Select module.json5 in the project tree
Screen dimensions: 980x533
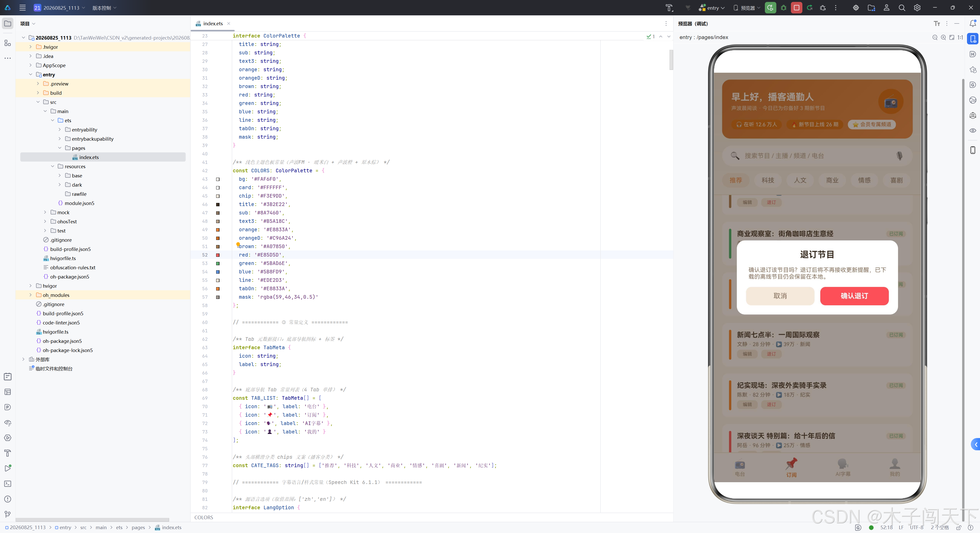[80, 203]
